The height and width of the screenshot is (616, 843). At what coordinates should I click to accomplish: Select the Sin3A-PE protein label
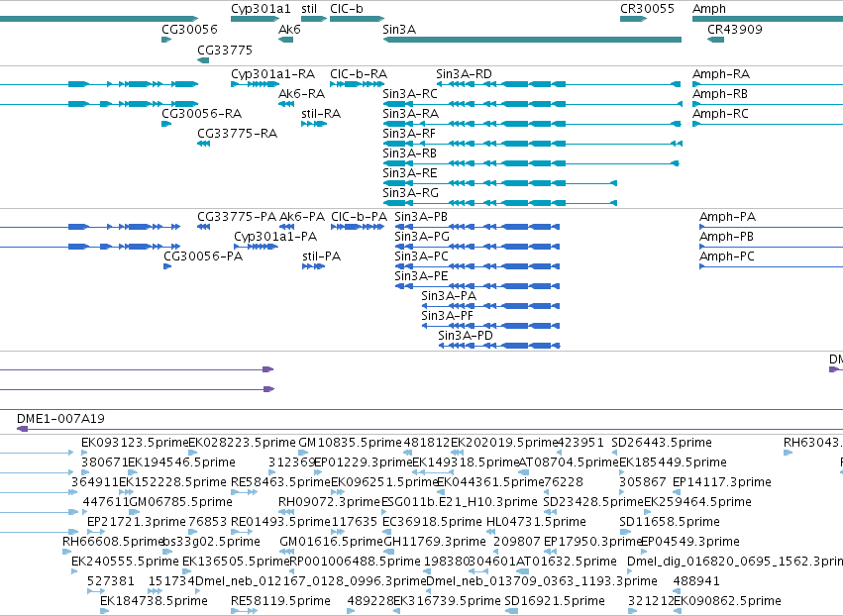click(422, 276)
